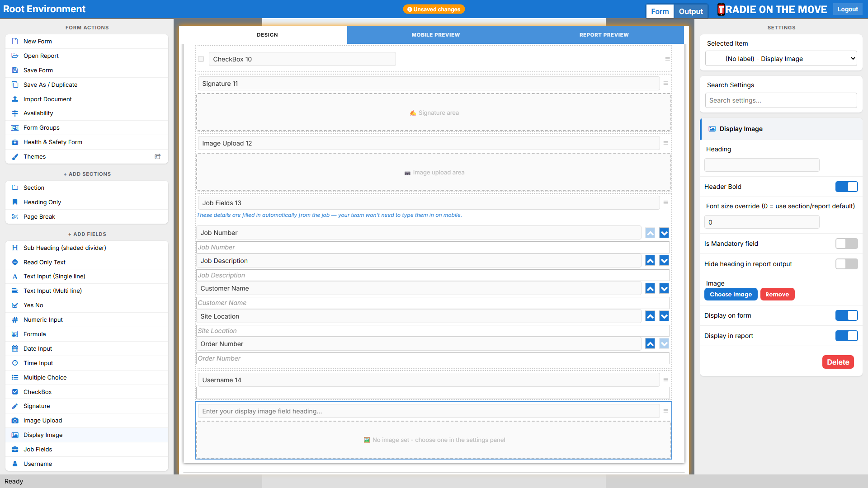Viewport: 868px width, 488px height.
Task: Open the Themes external link icon
Action: click(158, 156)
